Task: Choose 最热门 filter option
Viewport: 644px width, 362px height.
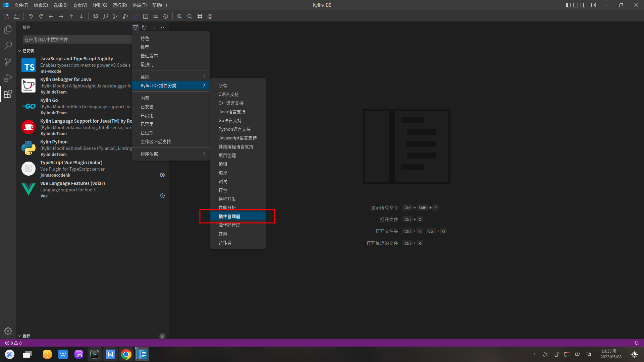Action: tap(171, 64)
